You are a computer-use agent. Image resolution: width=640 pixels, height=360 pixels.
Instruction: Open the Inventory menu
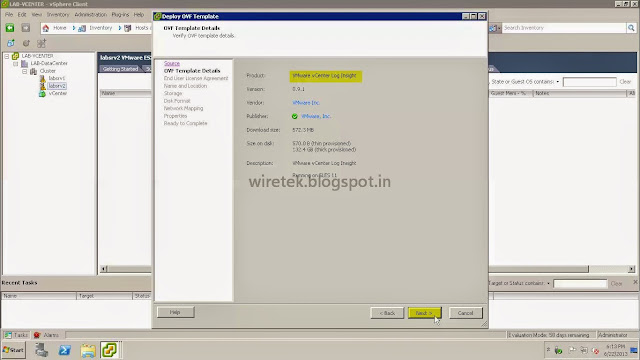pyautogui.click(x=58, y=14)
